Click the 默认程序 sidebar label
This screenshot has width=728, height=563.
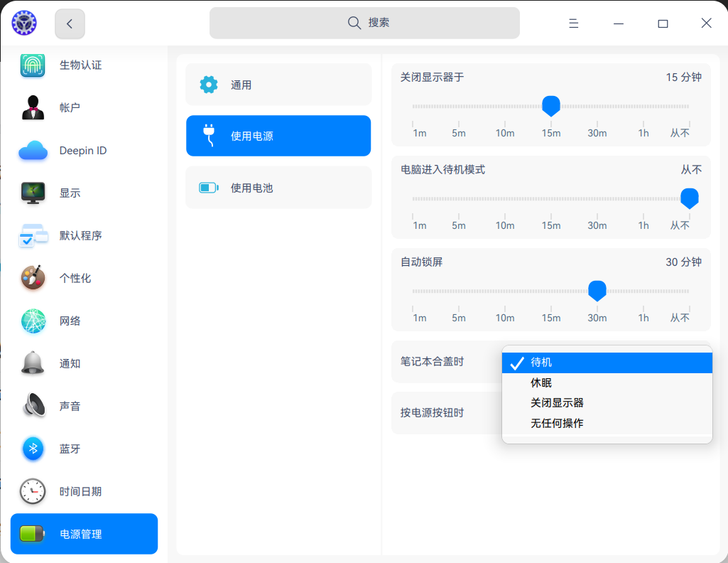click(80, 235)
